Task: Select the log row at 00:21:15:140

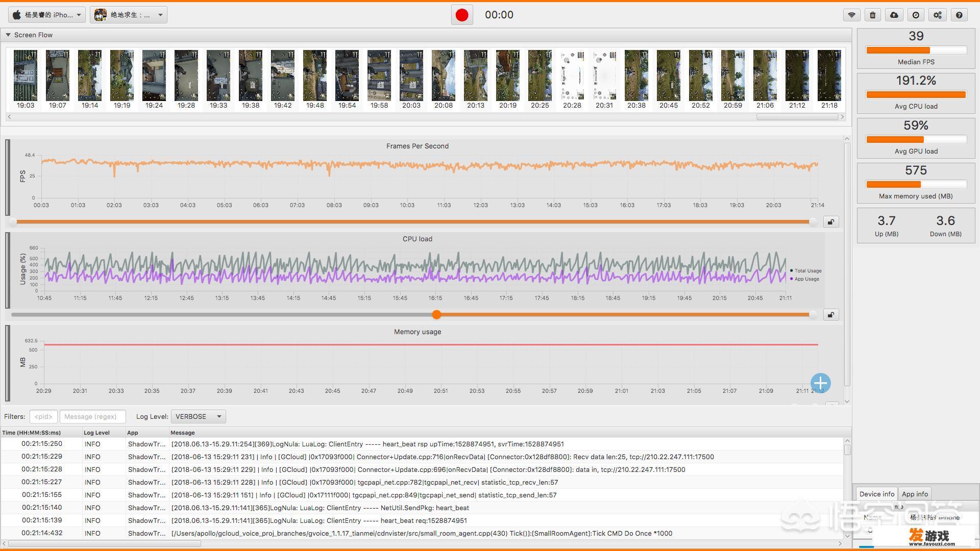Action: (422, 508)
